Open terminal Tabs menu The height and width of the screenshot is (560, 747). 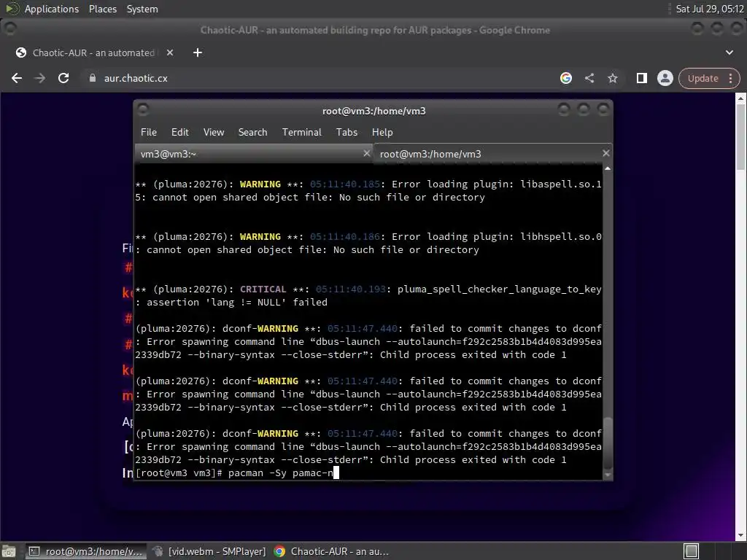[x=347, y=133]
